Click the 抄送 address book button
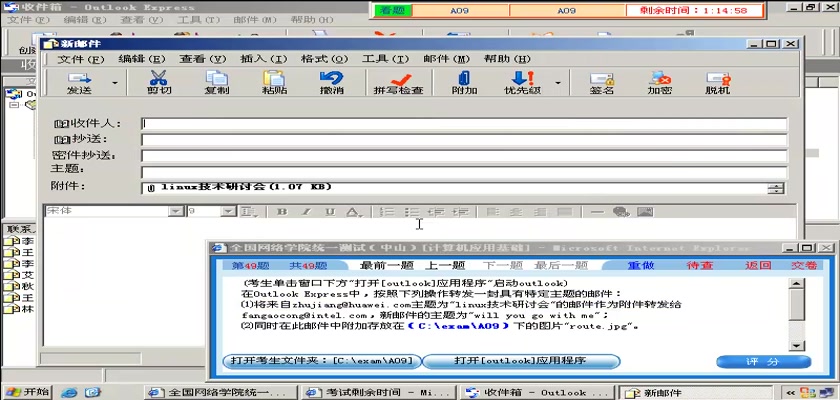Viewport: 840px width, 400px height. (80, 140)
